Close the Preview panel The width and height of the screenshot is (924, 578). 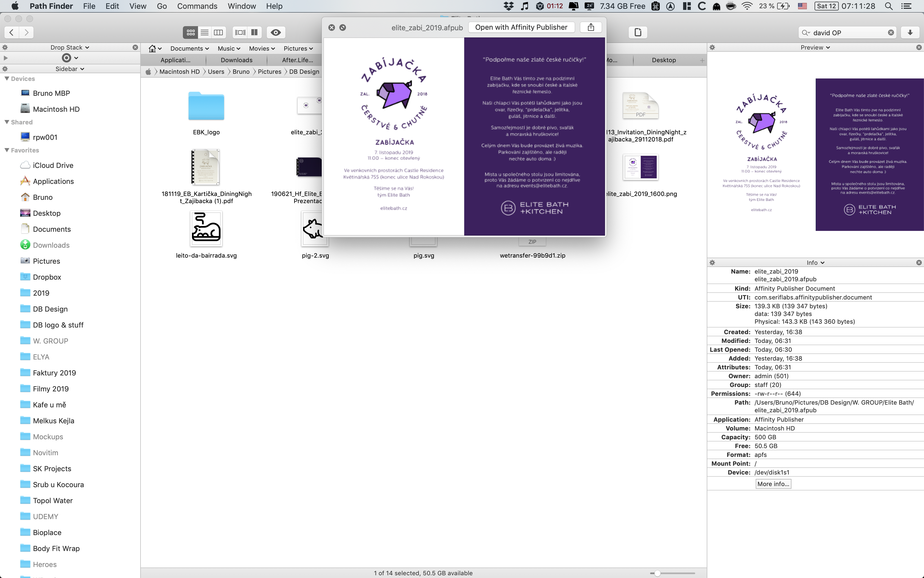(919, 47)
